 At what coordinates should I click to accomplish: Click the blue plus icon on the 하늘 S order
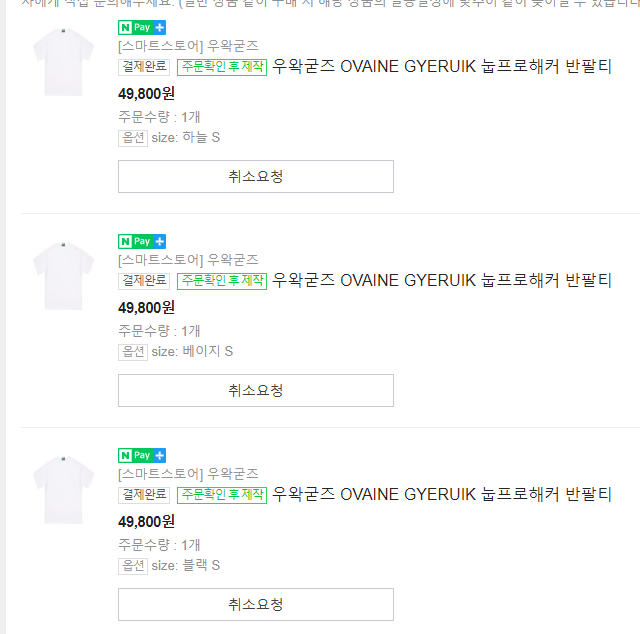(159, 27)
